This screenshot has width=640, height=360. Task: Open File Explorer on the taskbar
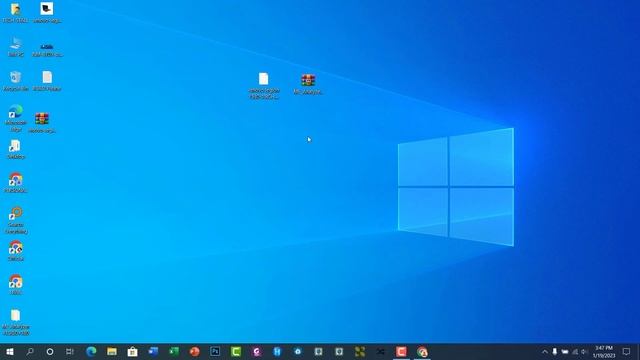point(112,351)
